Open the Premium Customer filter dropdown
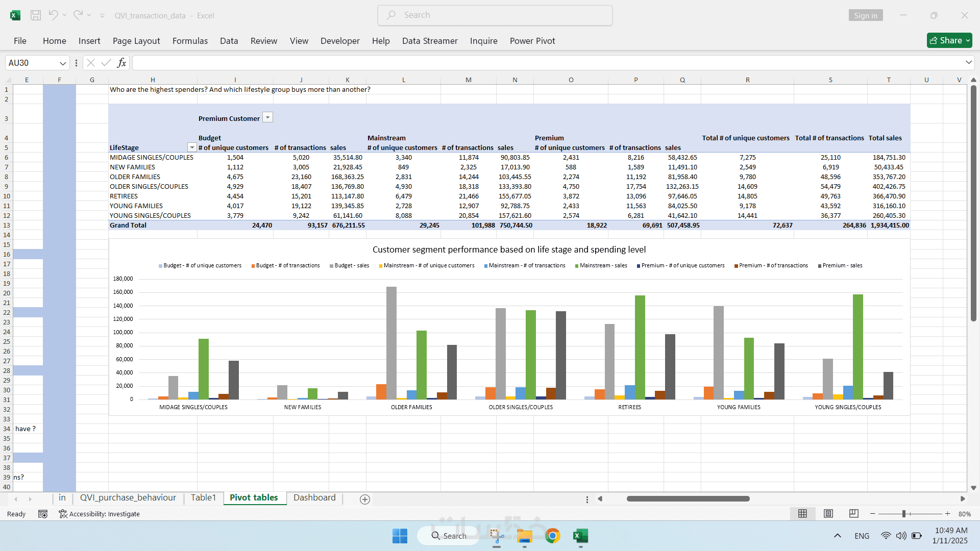Viewport: 980px width, 551px height. pos(268,118)
